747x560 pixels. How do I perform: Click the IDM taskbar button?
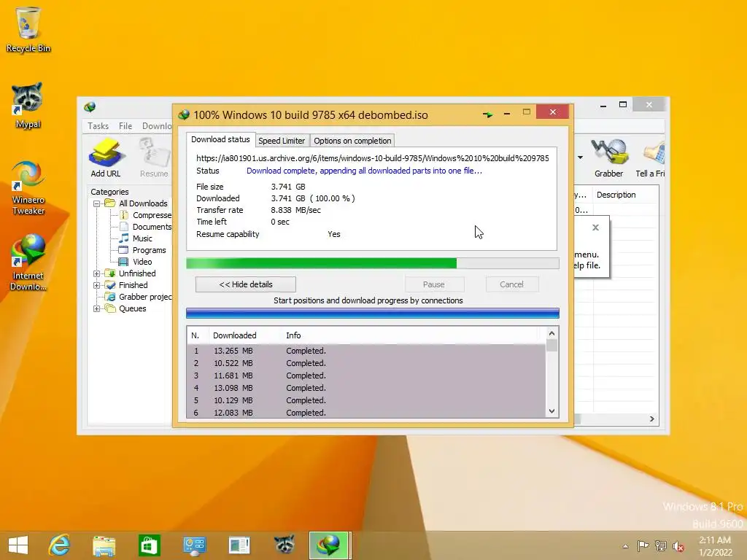pos(329,545)
